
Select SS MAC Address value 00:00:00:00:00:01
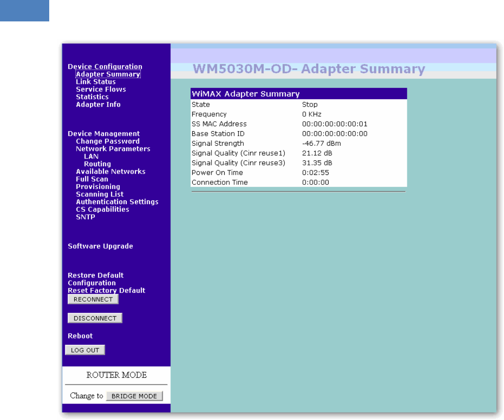pos(334,124)
